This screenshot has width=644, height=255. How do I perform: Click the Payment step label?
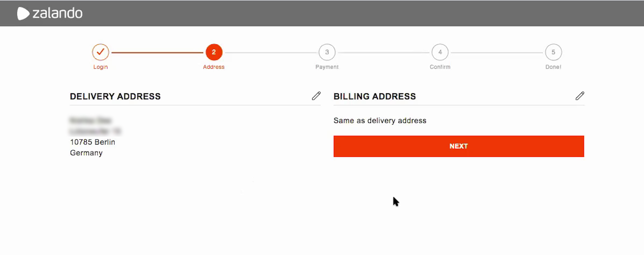(327, 67)
